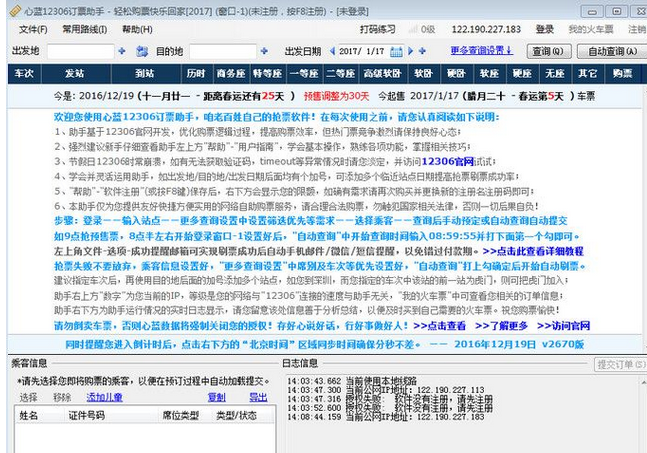This screenshot has height=453, width=647.
Task: Select log line with IP 122.190.227.113
Action: click(386, 390)
